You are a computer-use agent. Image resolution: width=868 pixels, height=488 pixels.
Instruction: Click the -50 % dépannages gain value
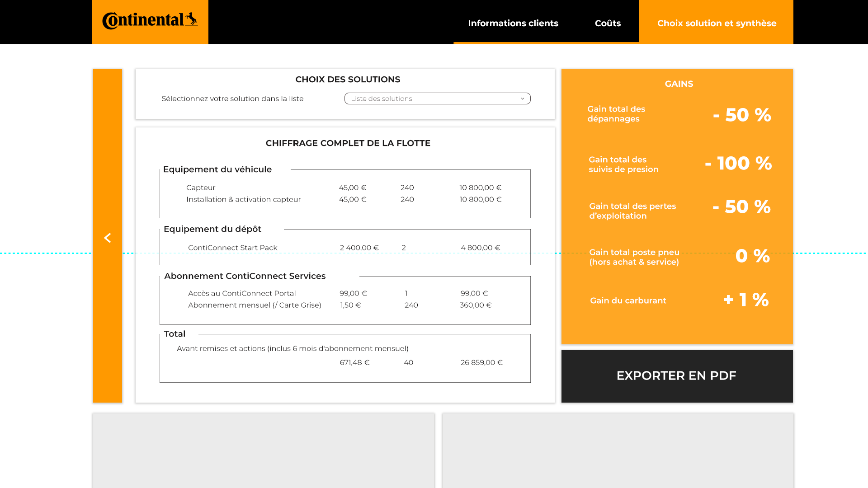click(742, 115)
